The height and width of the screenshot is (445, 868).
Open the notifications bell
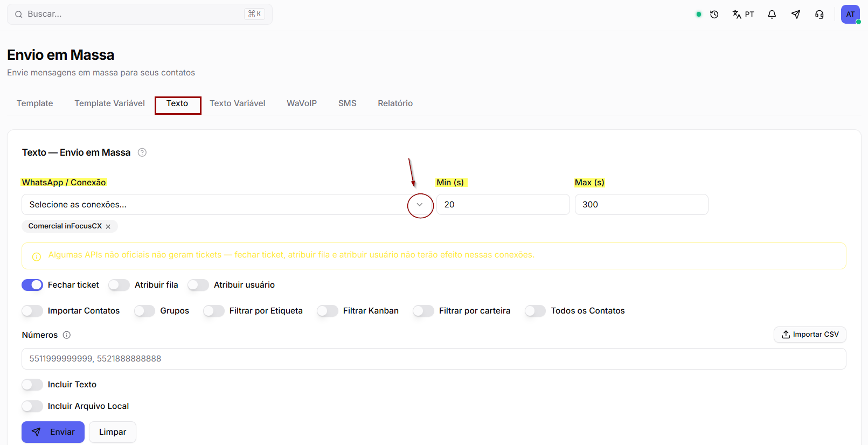click(772, 15)
